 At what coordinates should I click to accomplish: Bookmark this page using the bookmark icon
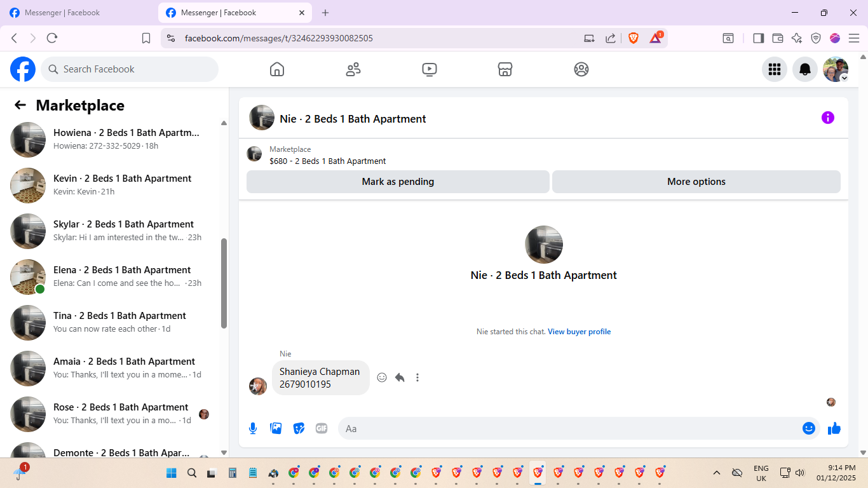click(146, 38)
